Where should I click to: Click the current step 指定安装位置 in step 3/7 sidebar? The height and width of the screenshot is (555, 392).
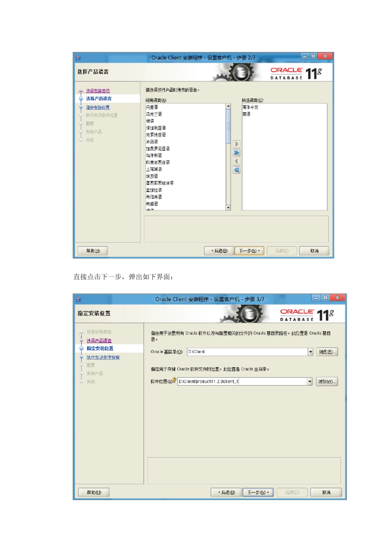tap(100, 349)
